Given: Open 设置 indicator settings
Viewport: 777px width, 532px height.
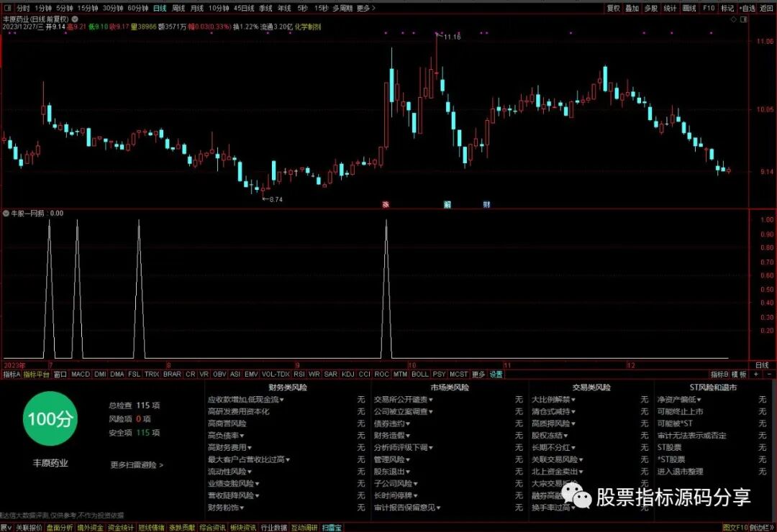Looking at the screenshot, I should point(496,375).
